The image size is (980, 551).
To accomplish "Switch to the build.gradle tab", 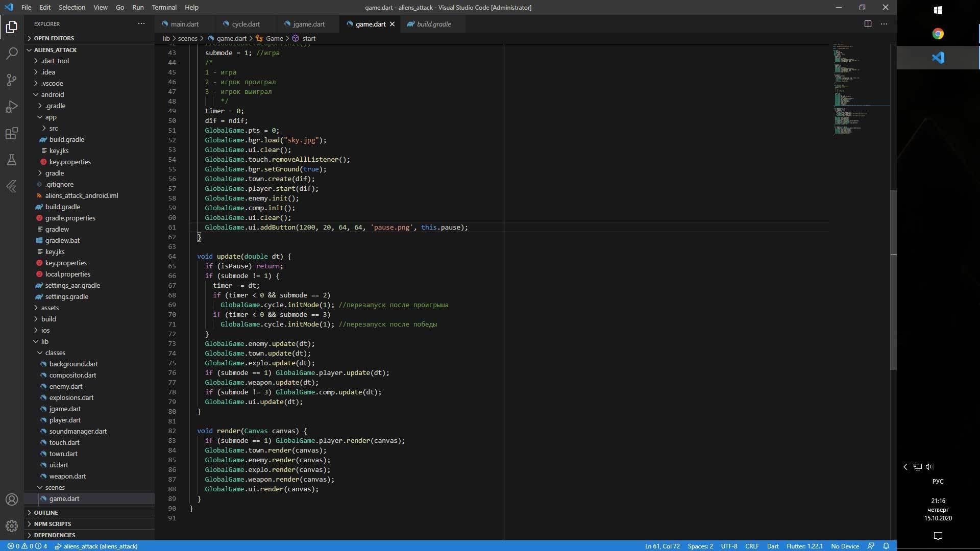I will pos(434,24).
